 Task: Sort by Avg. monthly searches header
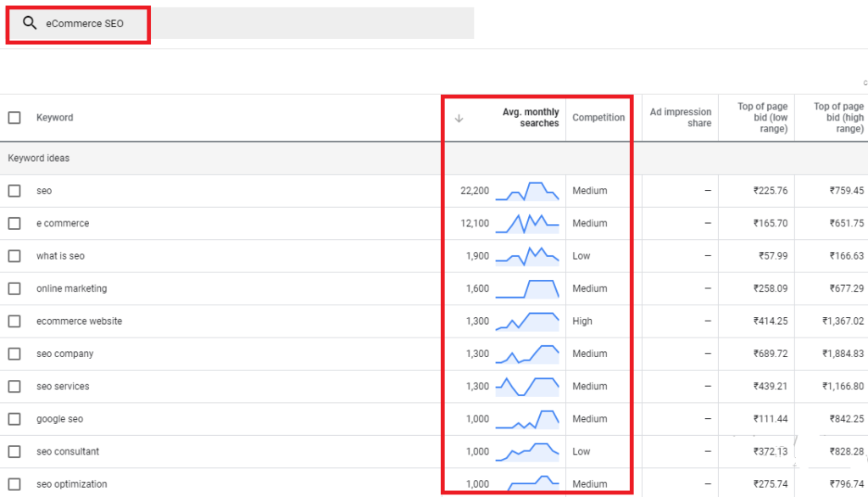click(x=531, y=117)
